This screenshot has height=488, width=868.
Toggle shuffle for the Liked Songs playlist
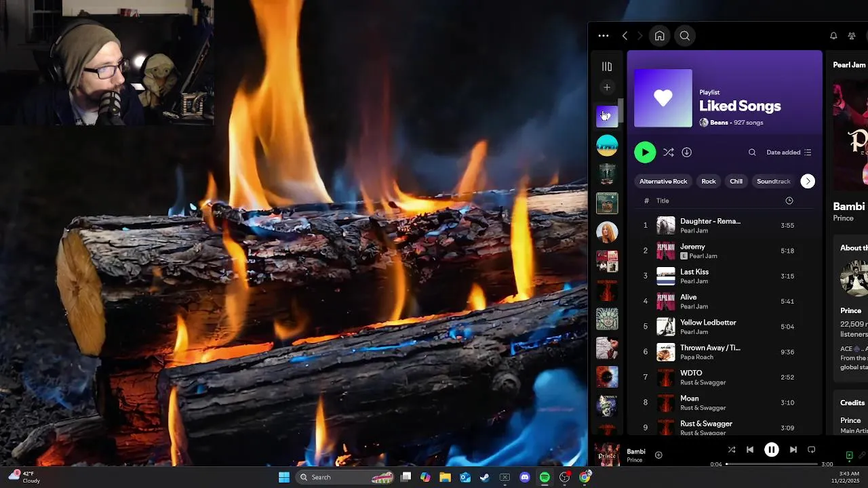pyautogui.click(x=669, y=152)
